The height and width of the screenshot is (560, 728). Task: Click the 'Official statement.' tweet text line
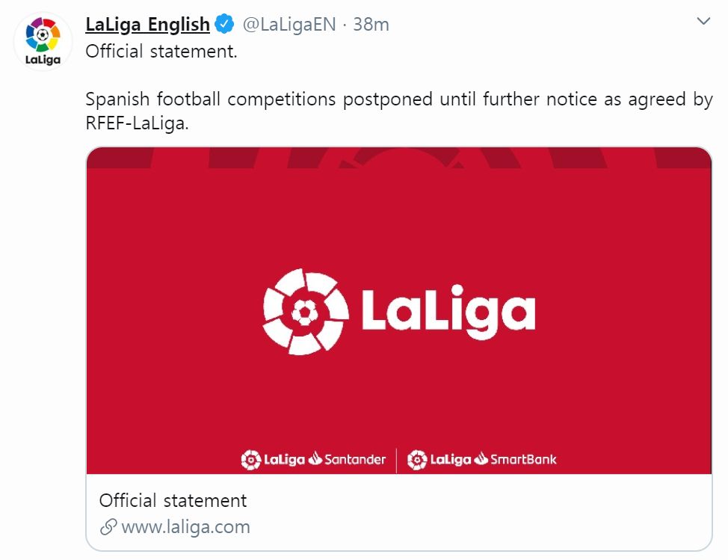161,52
